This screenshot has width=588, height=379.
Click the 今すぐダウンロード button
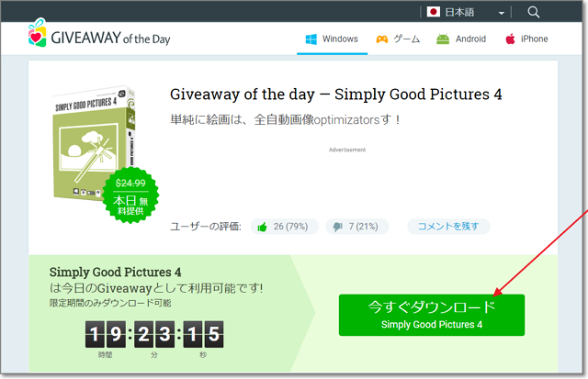coord(432,315)
